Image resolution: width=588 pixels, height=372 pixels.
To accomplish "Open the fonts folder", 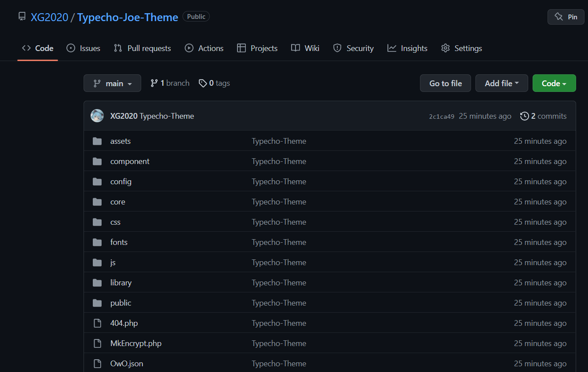I will 119,242.
